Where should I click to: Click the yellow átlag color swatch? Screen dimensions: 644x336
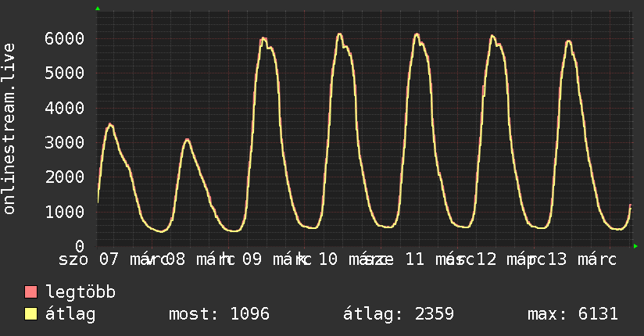pyautogui.click(x=30, y=314)
